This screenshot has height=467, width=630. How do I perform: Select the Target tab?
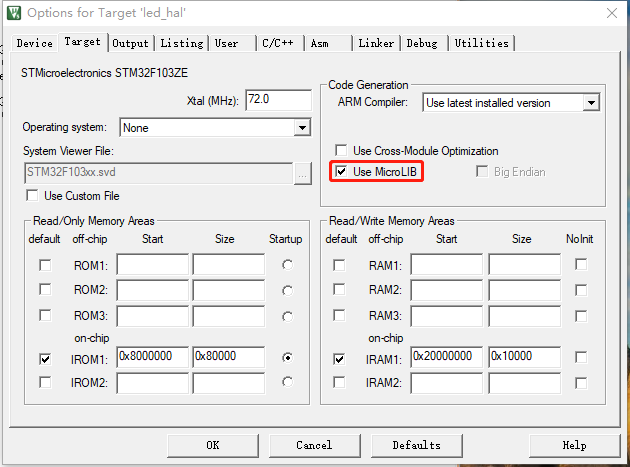click(x=83, y=42)
